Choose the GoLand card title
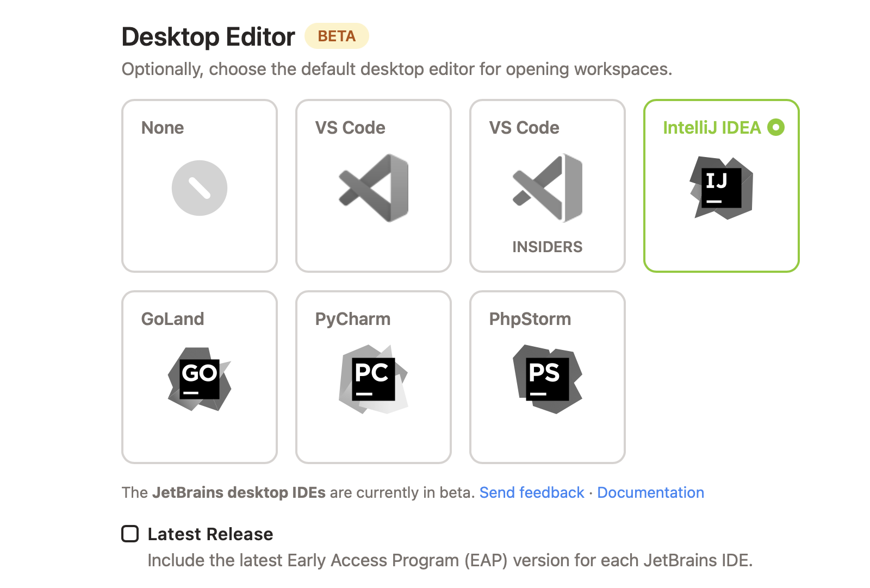The image size is (870, 588). pos(172,319)
